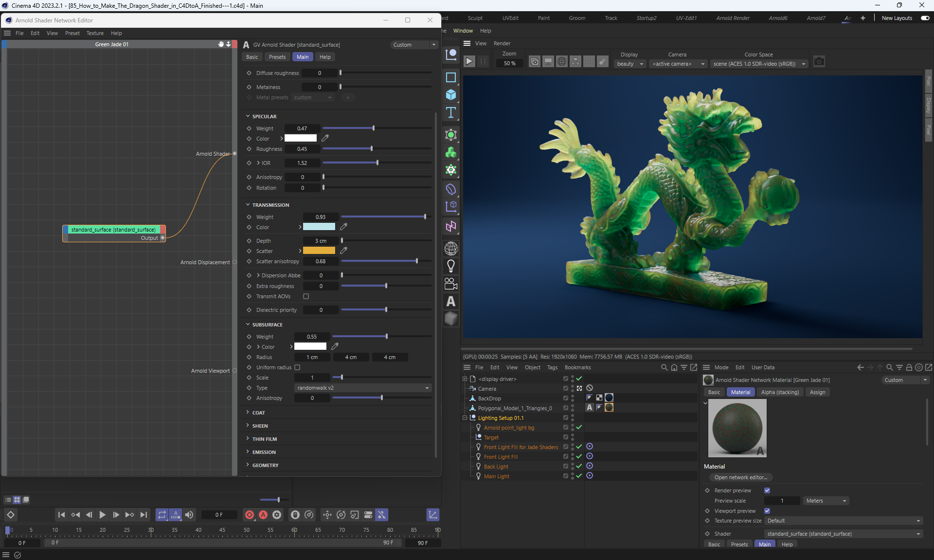Select Main Light in object list
The height and width of the screenshot is (560, 934).
(496, 476)
